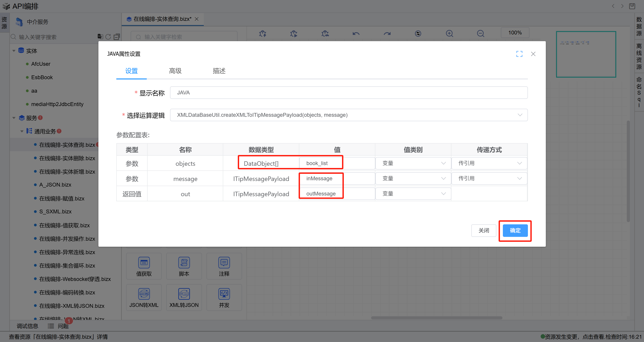
Task: Click the undo arrow toolbar icon
Action: [x=356, y=33]
